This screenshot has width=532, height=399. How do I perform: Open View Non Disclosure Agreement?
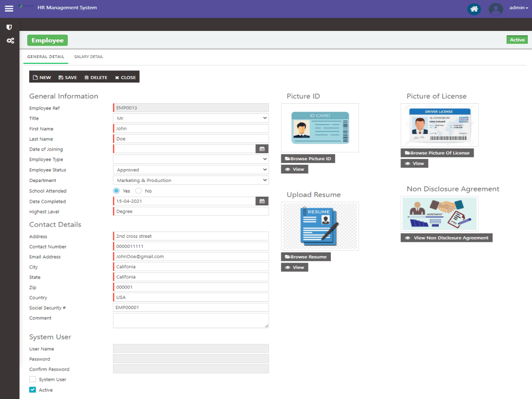coord(446,238)
